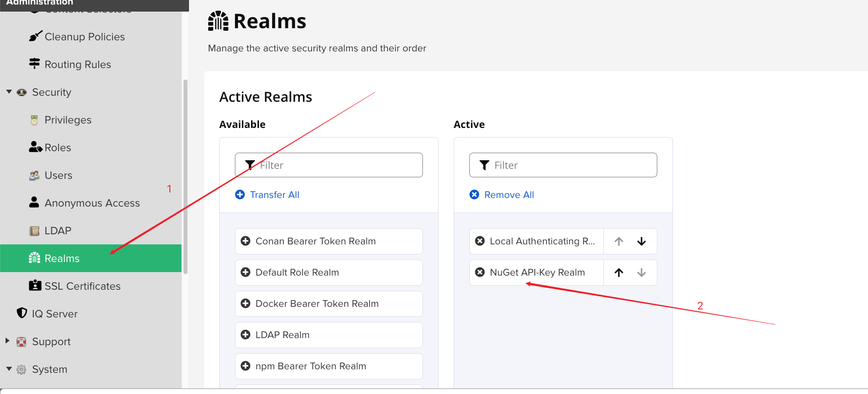
Task: Click the Roles user-tag icon
Action: coord(35,147)
